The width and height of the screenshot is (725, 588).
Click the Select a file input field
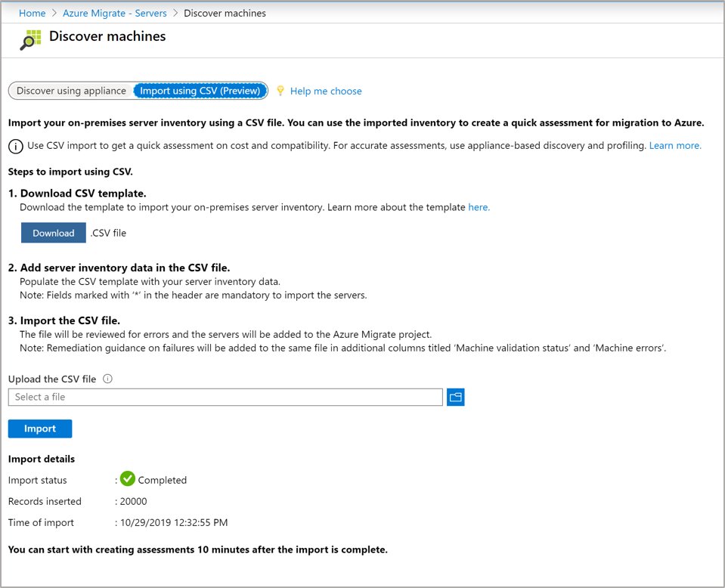(x=225, y=397)
